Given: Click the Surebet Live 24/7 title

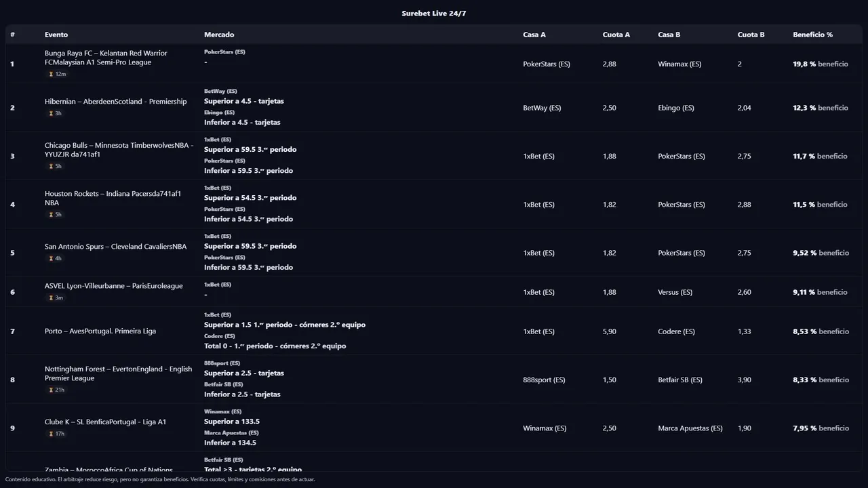Looking at the screenshot, I should [433, 14].
